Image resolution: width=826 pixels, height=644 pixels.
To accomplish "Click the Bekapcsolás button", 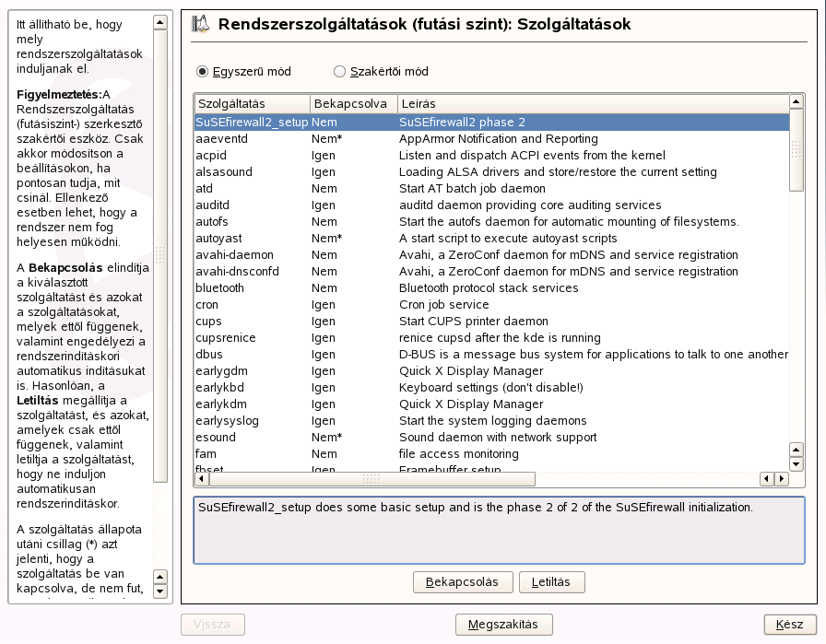I will pyautogui.click(x=463, y=582).
